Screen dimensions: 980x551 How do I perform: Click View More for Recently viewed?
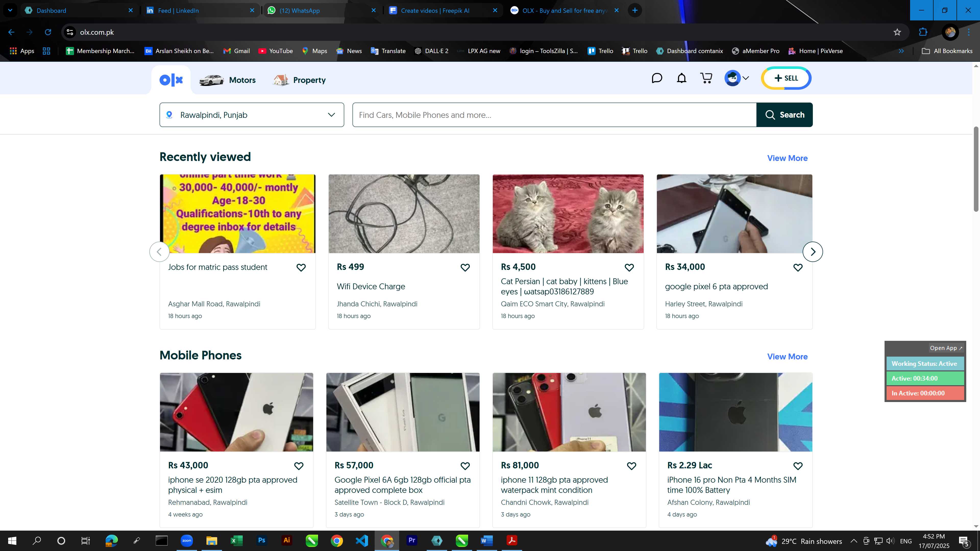tap(787, 158)
